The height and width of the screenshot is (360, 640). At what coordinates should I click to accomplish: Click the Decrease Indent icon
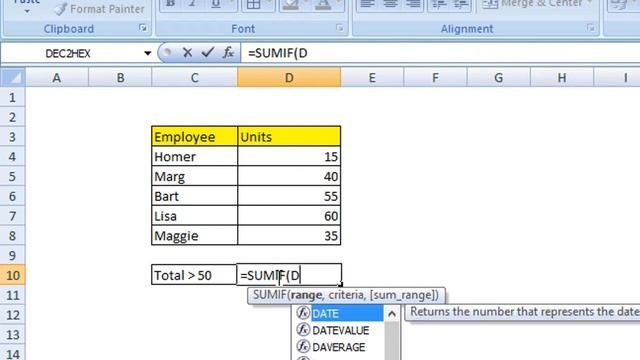439,4
